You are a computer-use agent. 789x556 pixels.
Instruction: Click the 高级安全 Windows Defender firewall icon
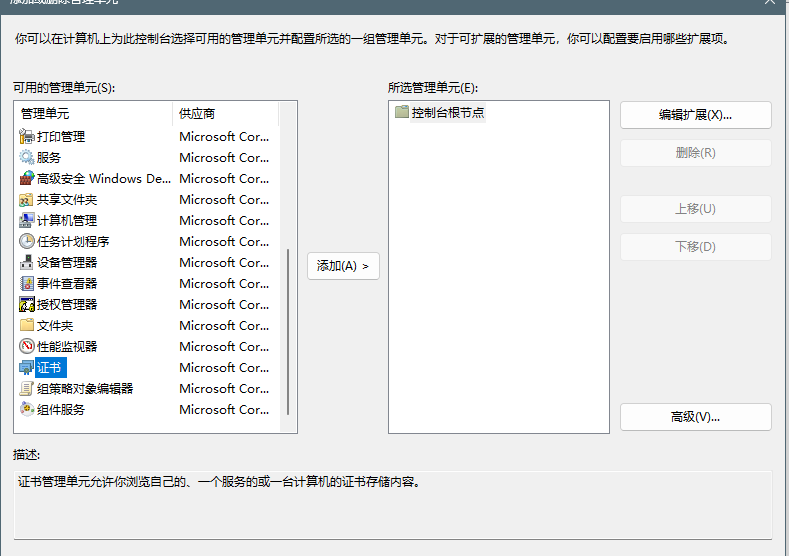27,179
